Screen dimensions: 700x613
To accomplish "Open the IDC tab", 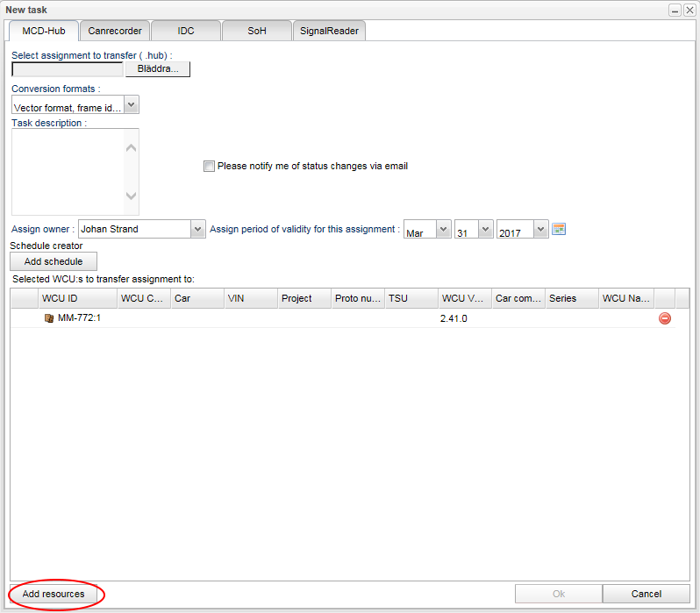I will 186,31.
